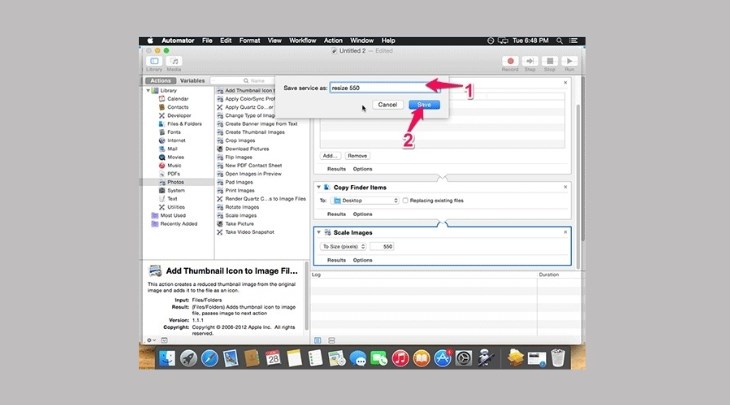Select the Download Pictures action
Viewport: 730px width, 405px height.
click(x=247, y=149)
